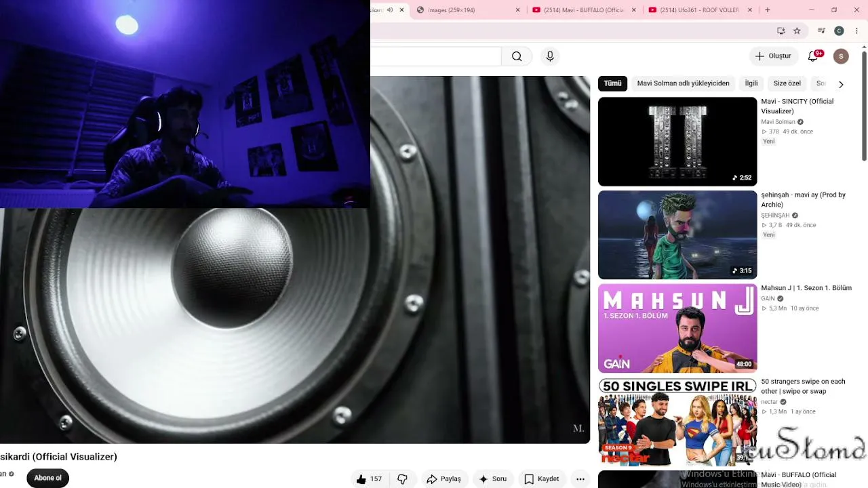Close the Ufo361 - ROOF VOLLER tab
The height and width of the screenshot is (488, 868).
point(750,10)
